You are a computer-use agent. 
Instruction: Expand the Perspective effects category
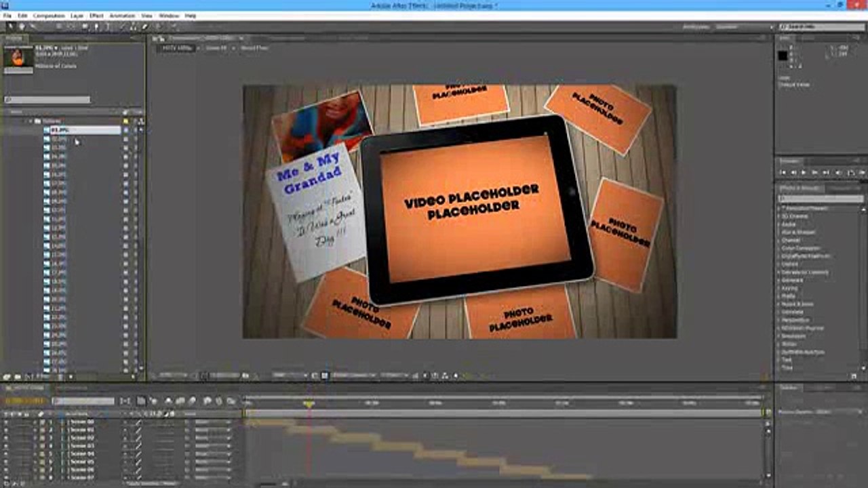(778, 321)
